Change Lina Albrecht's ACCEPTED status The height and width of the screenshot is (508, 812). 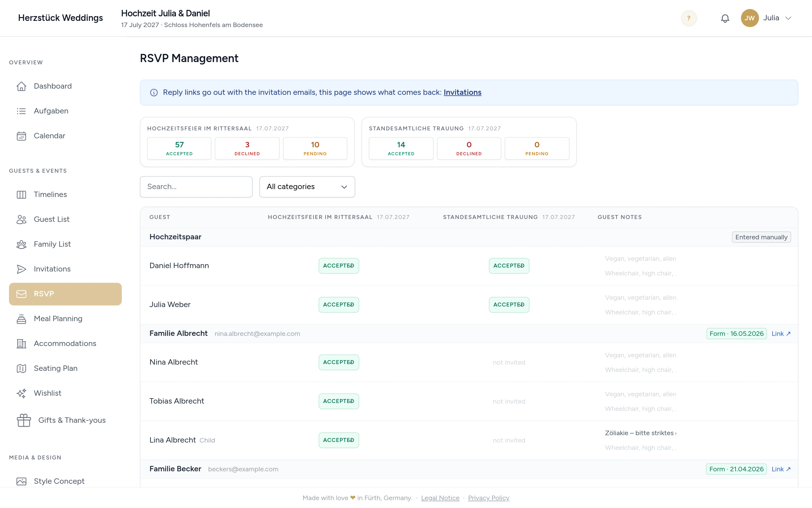tap(339, 440)
